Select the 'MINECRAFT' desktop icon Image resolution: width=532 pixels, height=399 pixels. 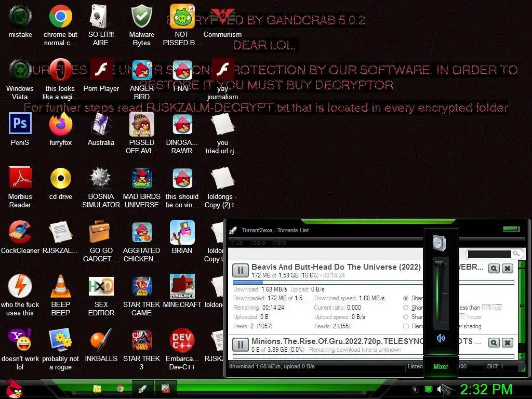click(182, 291)
